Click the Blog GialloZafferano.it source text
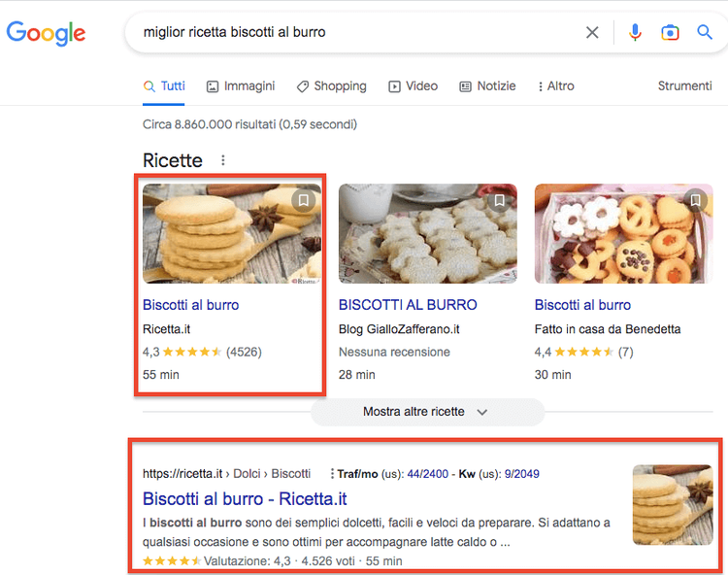 399,329
